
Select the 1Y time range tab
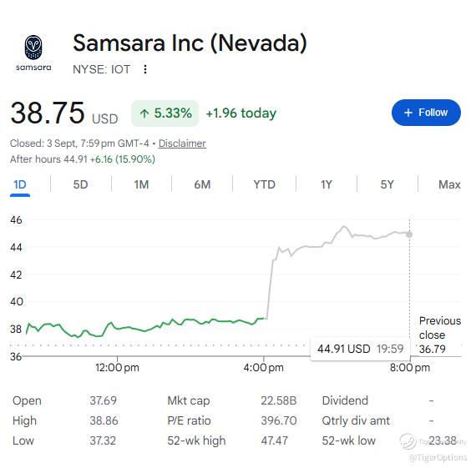[x=327, y=184]
